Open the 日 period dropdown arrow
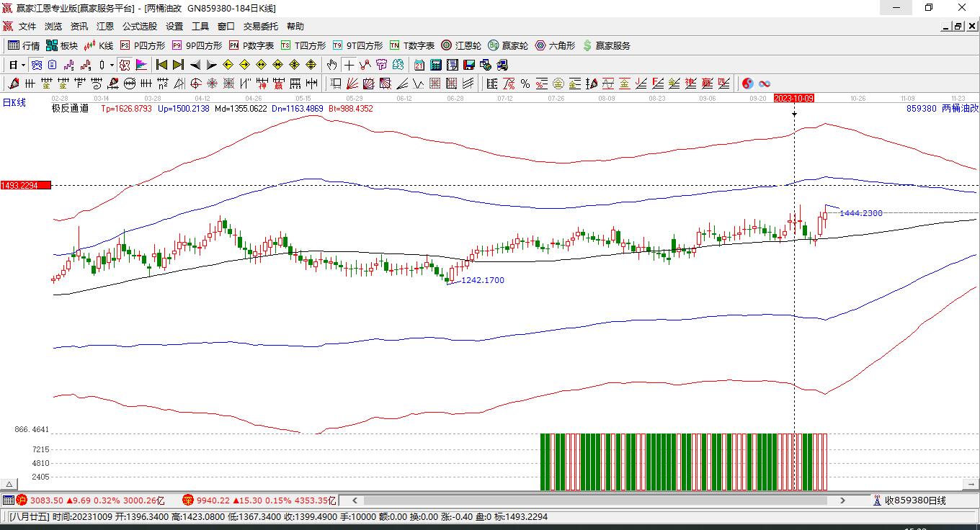This screenshot has width=980, height=530. tap(23, 65)
